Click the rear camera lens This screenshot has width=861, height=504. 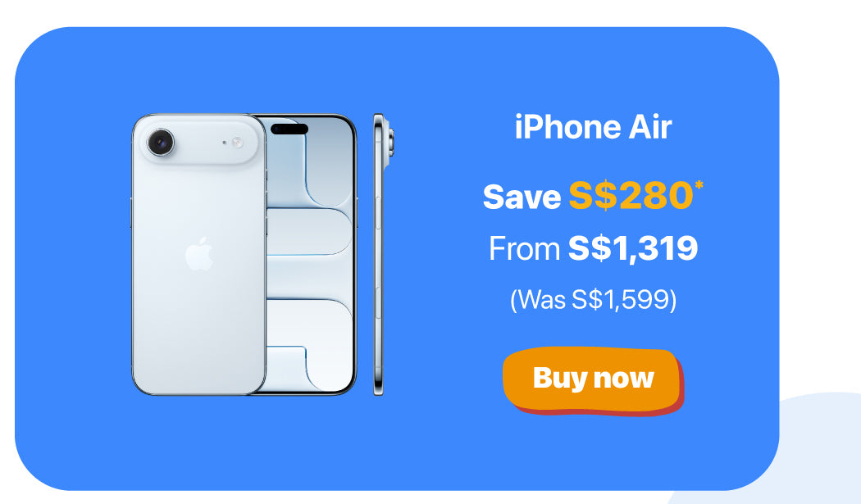(161, 143)
